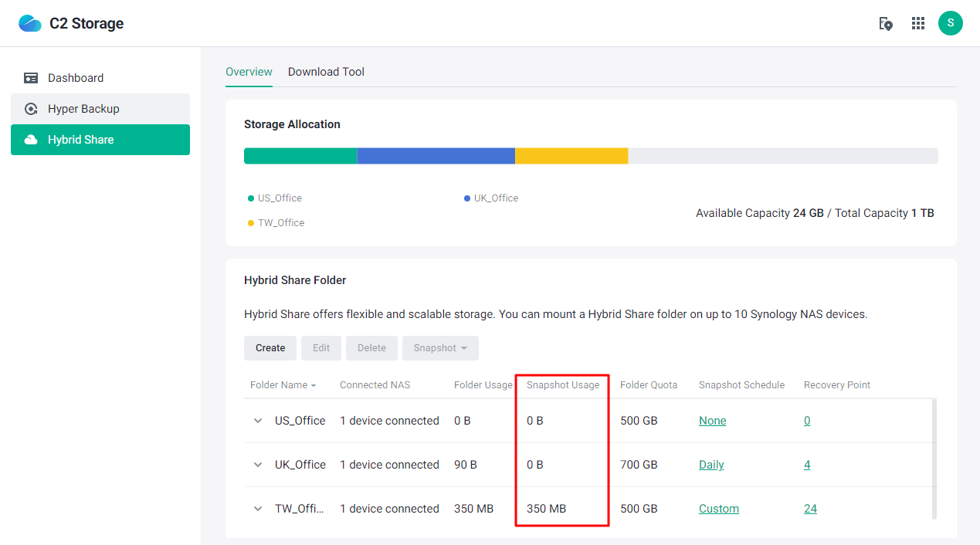Click the yellow TW_Office allocation segment
Screen dimensions: 980x545
pyautogui.click(x=571, y=155)
